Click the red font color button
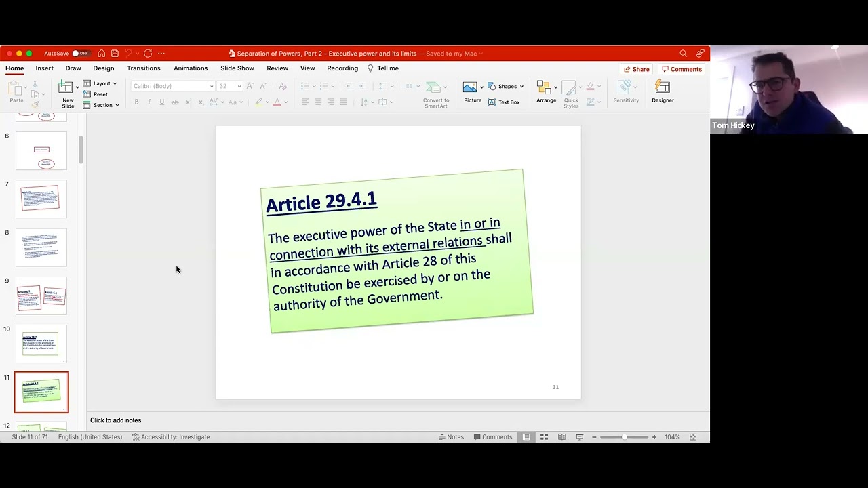 tap(277, 102)
